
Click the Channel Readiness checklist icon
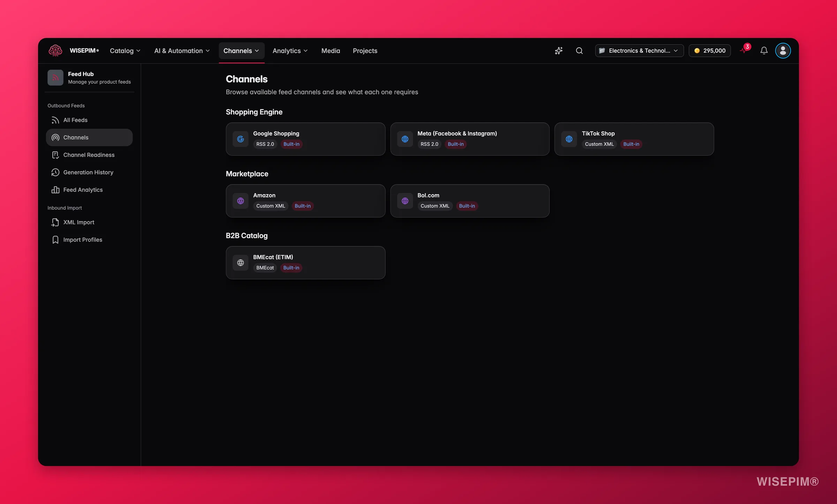tap(55, 155)
